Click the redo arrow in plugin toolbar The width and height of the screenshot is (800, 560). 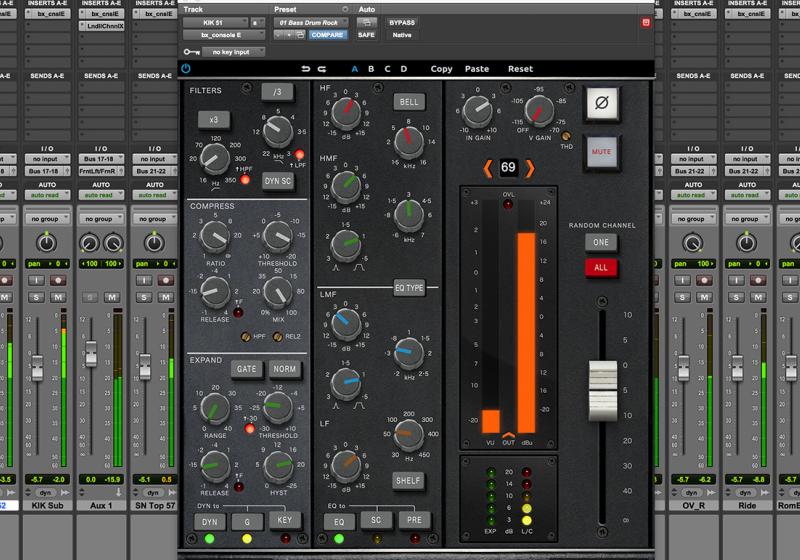coord(322,69)
